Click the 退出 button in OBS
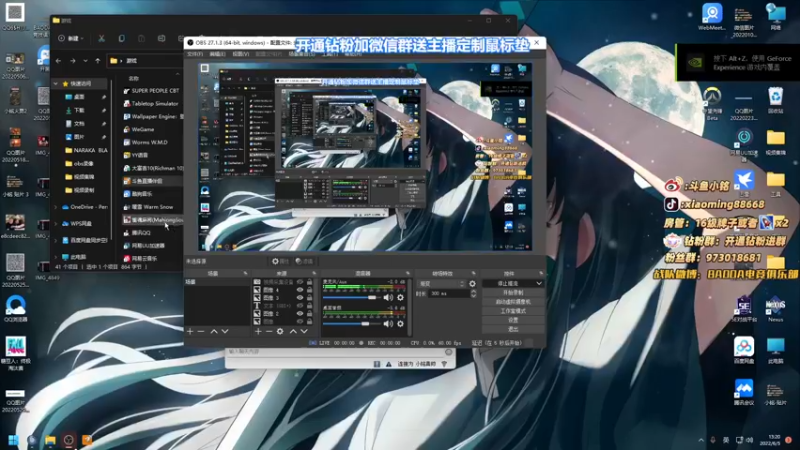This screenshot has width=800, height=450. coord(513,330)
